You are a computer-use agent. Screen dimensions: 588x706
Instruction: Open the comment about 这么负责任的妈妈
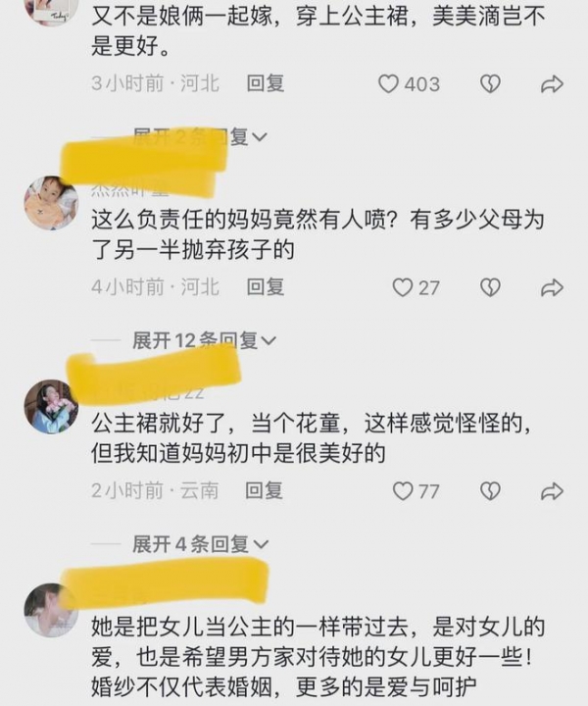318,234
